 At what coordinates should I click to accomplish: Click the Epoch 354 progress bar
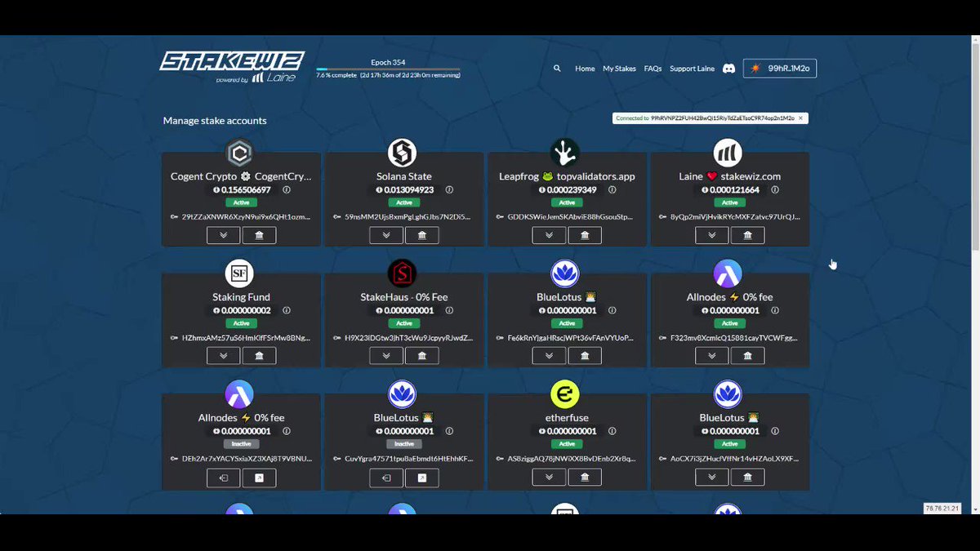pyautogui.click(x=388, y=69)
